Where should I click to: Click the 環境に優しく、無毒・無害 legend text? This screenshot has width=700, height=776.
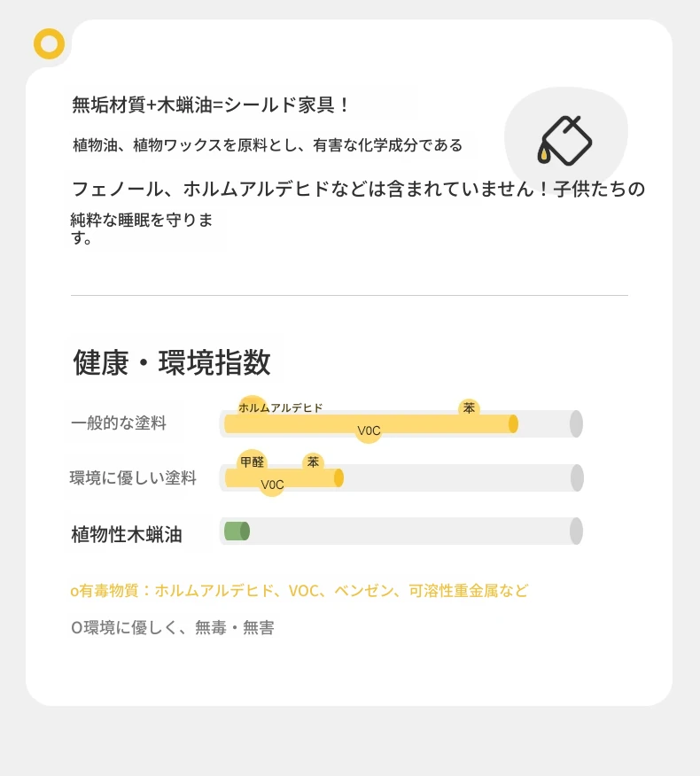coord(172,627)
